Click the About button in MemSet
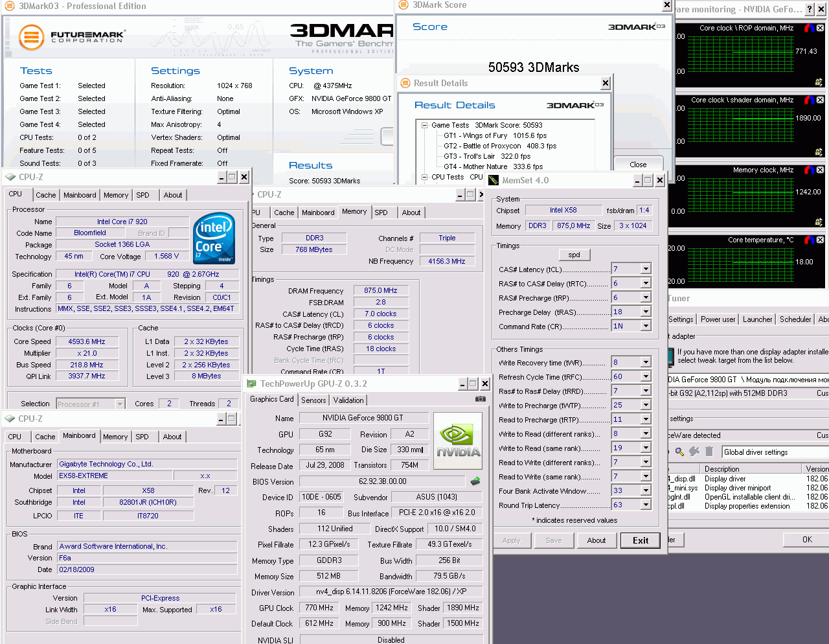 pos(596,540)
